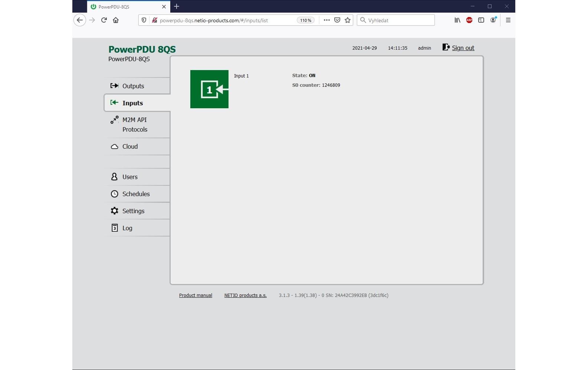The width and height of the screenshot is (588, 370).
Task: Open the Settings page
Action: click(137, 211)
